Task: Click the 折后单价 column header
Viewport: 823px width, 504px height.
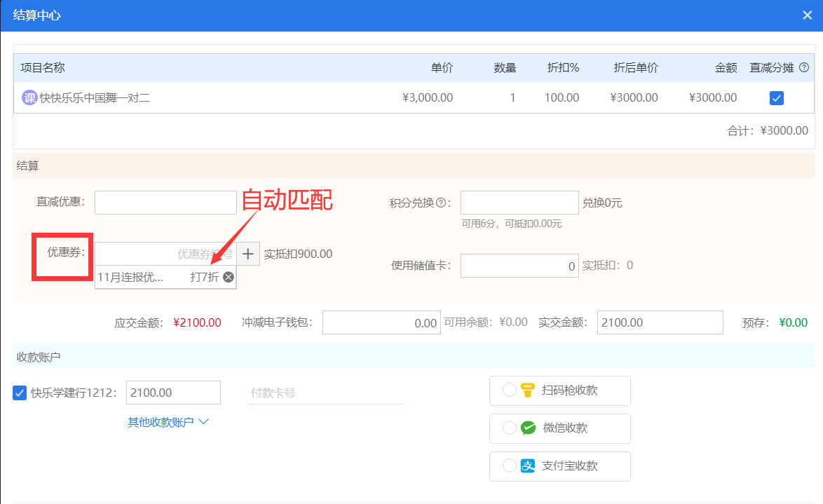Action: pyautogui.click(x=636, y=68)
